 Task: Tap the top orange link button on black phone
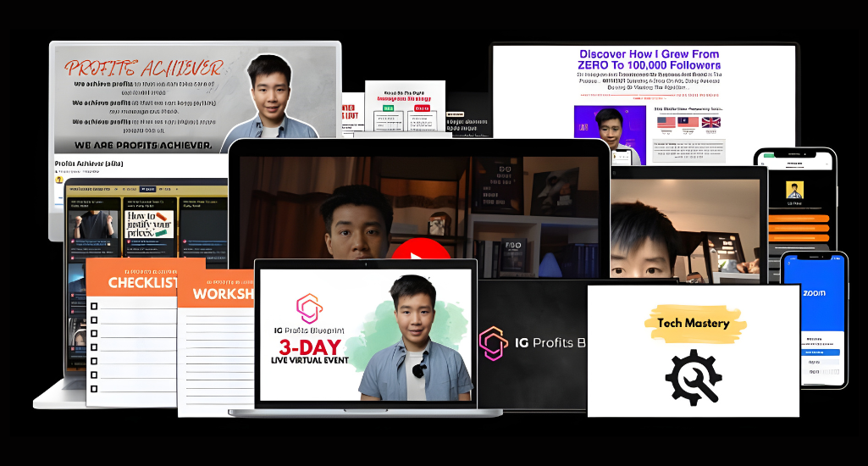pos(799,219)
